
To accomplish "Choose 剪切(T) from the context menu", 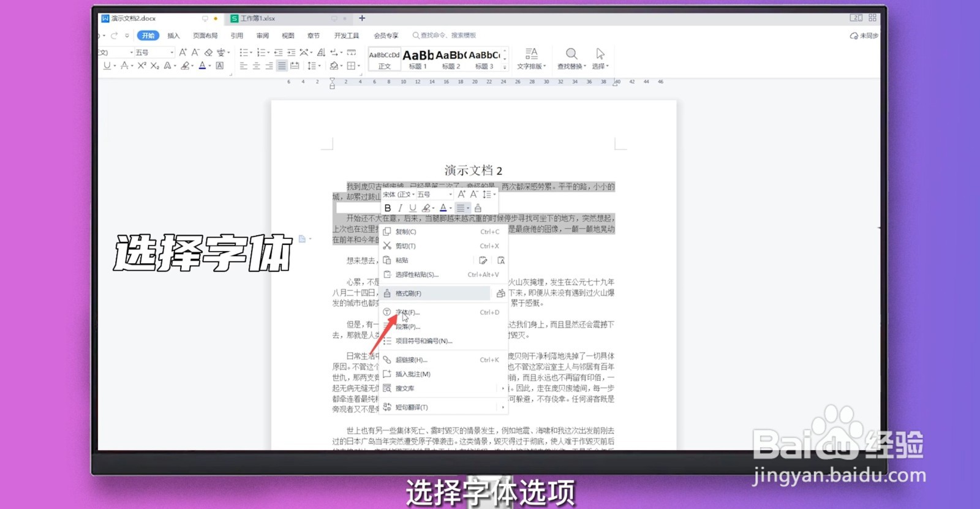I will click(442, 246).
